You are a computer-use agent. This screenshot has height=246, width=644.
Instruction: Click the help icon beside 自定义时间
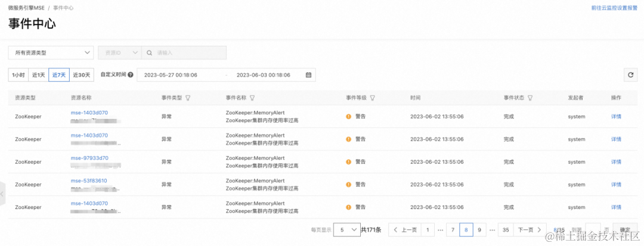click(131, 75)
